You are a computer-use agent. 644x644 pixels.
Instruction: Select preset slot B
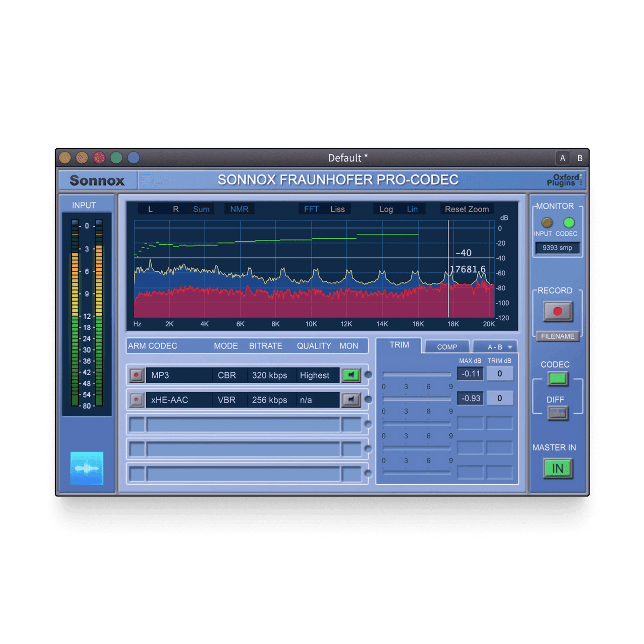[x=580, y=158]
